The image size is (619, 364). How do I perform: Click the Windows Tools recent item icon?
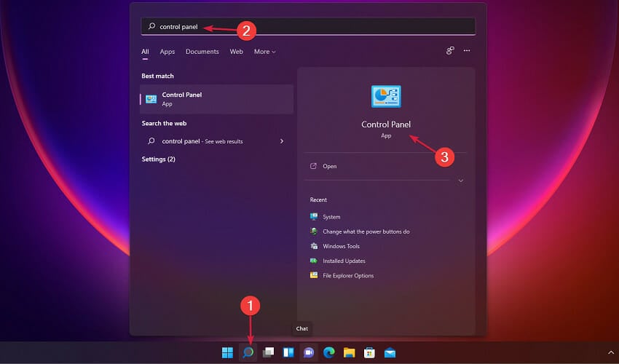tap(314, 246)
